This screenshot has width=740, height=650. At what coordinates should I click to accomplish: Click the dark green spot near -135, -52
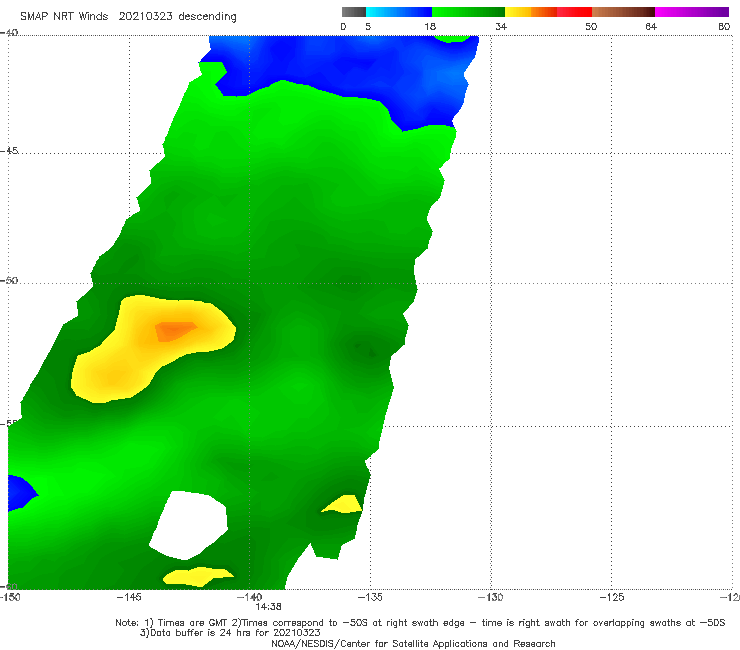[x=366, y=348]
